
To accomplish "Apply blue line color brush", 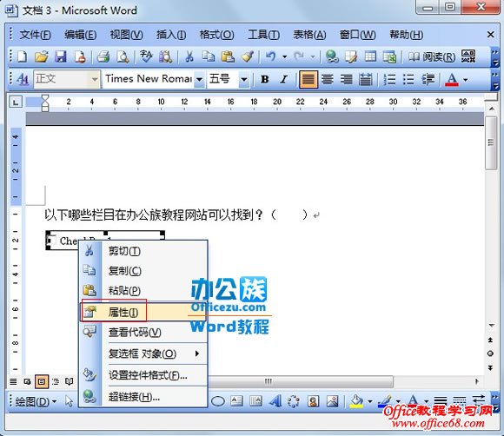I will coord(385,401).
